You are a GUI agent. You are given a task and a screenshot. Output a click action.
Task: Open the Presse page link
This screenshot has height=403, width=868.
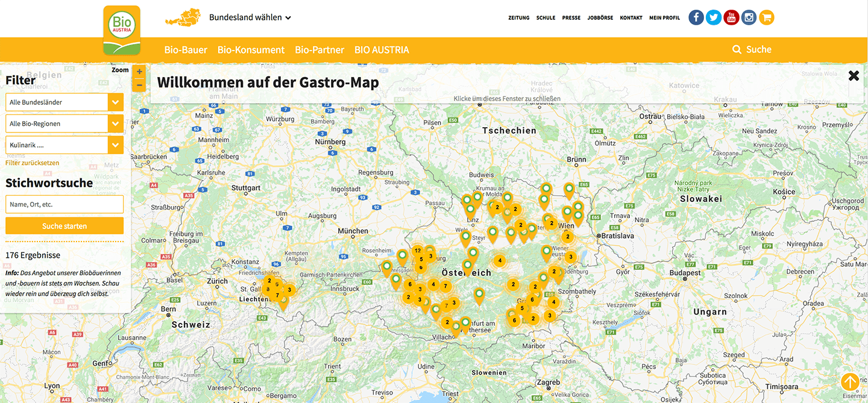(x=571, y=18)
